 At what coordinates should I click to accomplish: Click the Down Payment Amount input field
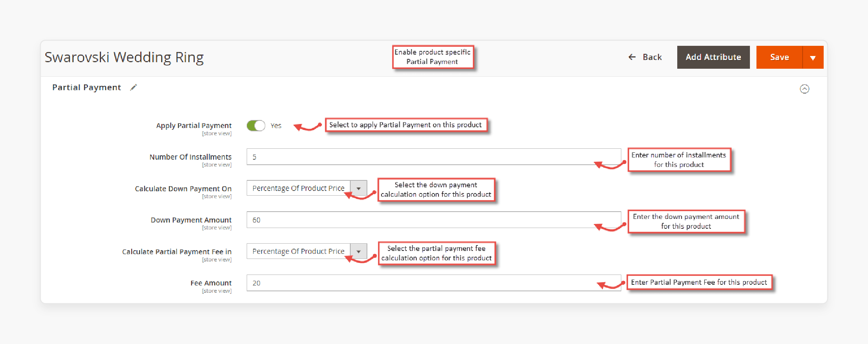[x=433, y=220]
